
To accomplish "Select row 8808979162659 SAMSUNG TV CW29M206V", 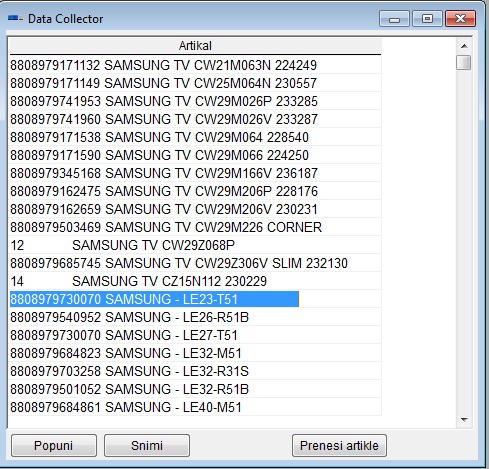I will [x=195, y=209].
